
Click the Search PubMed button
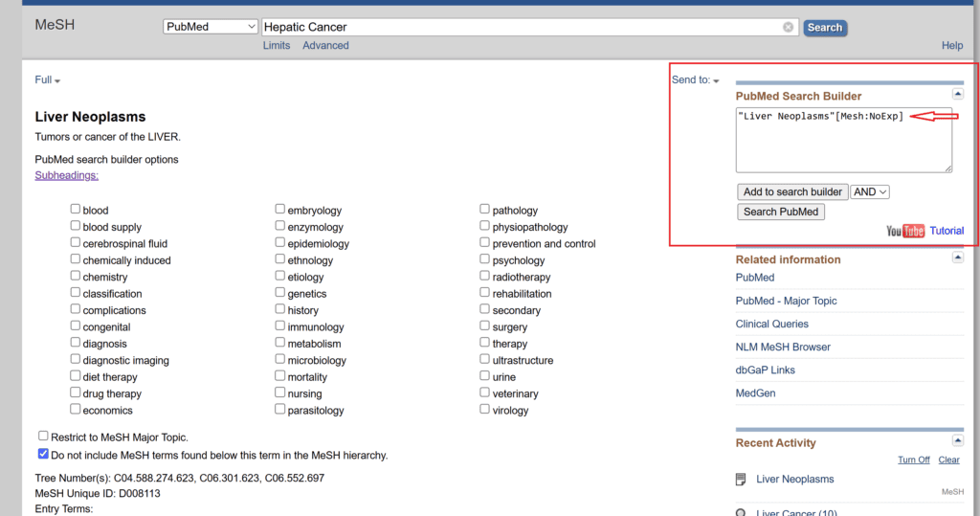[781, 212]
